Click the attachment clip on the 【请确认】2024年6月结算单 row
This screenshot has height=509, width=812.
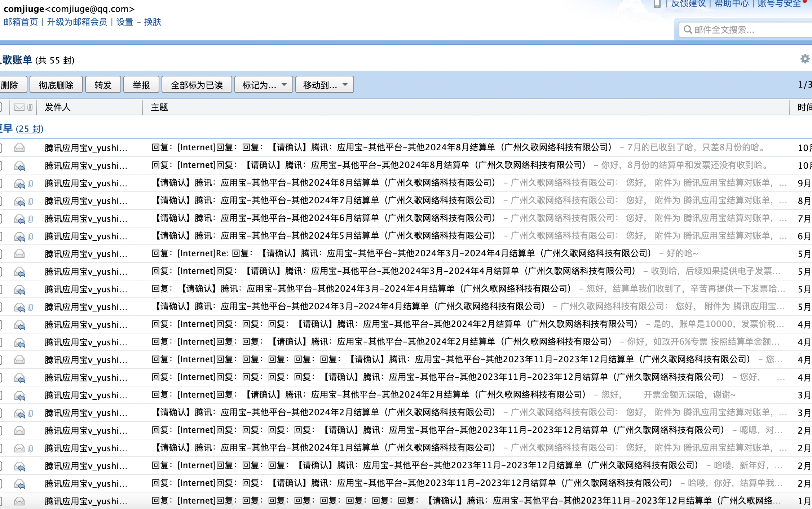(31, 219)
